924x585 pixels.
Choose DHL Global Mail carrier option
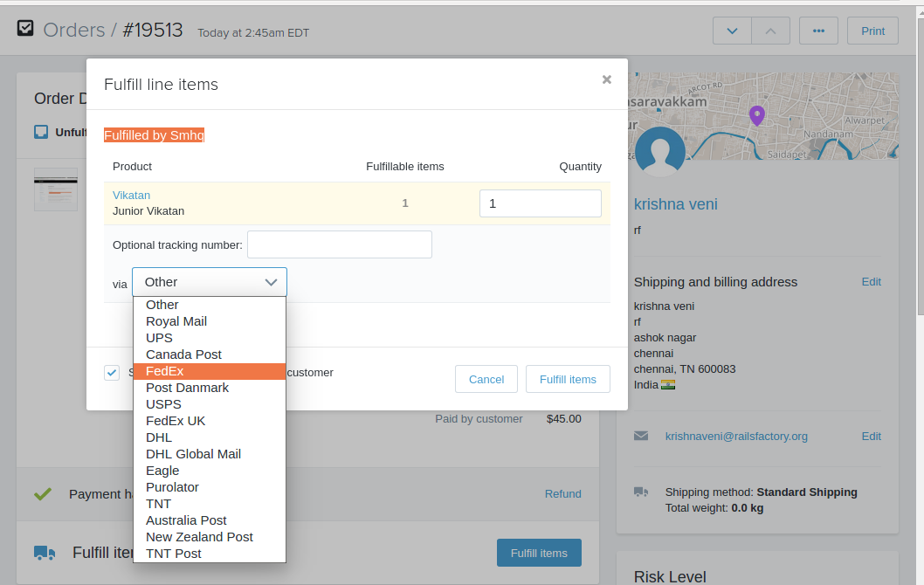[193, 454]
